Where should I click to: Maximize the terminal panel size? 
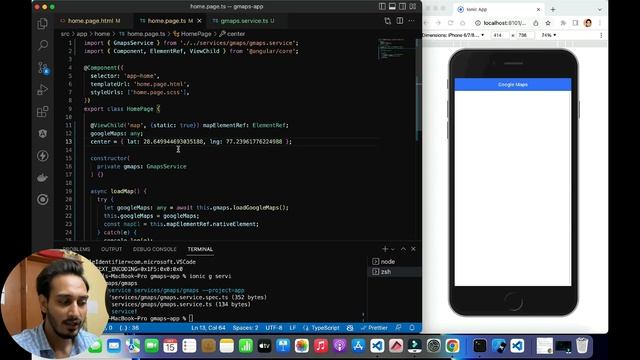point(403,249)
